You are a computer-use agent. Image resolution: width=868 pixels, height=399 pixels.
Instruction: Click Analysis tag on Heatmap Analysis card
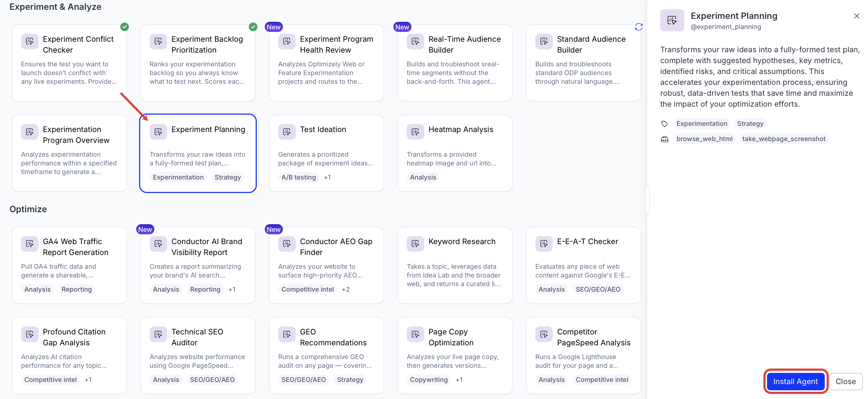tap(423, 177)
